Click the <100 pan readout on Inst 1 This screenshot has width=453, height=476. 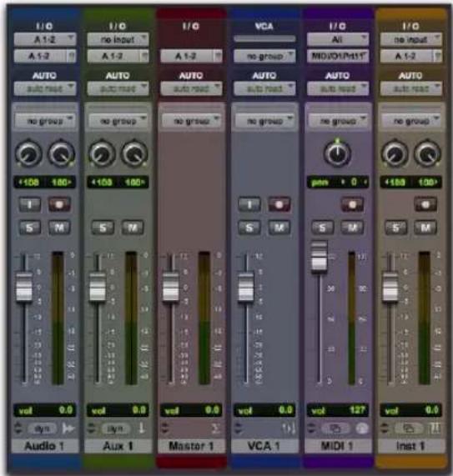[x=395, y=182]
